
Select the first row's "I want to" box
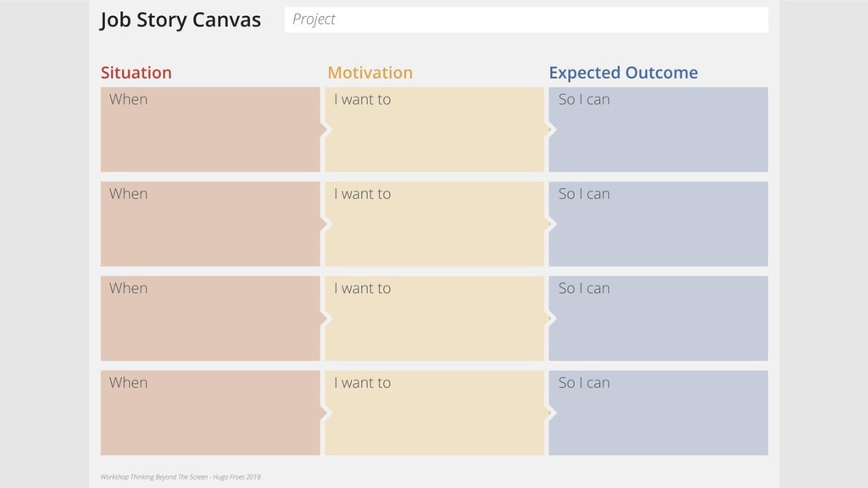pos(434,130)
